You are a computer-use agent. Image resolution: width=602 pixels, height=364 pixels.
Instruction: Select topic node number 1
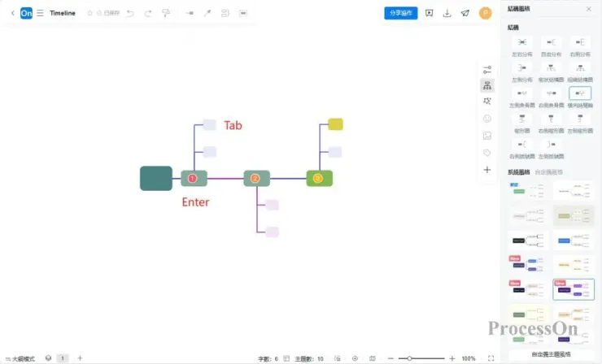194,179
